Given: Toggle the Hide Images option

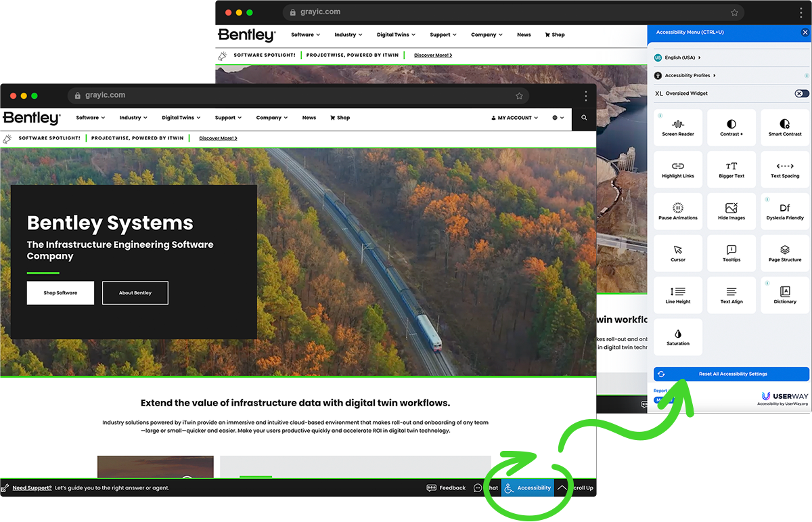Looking at the screenshot, I should [731, 211].
